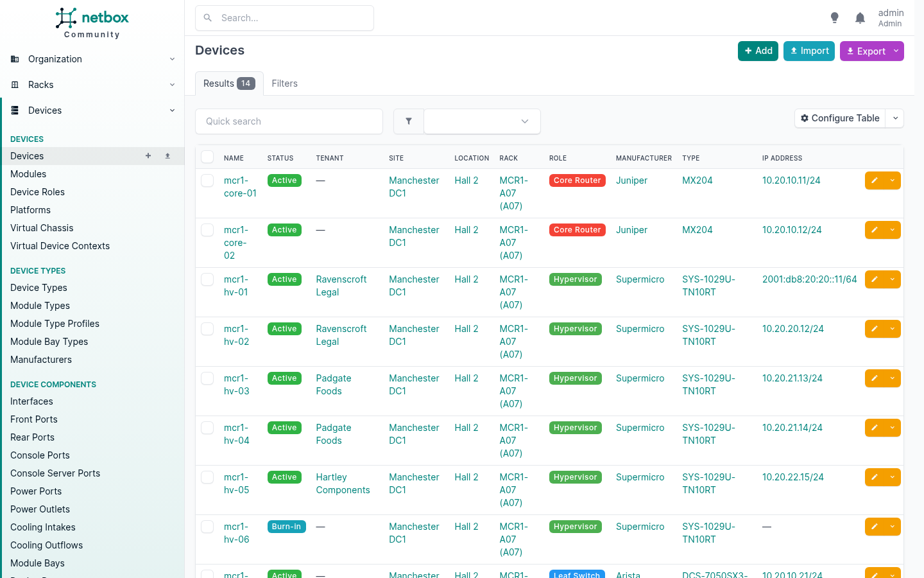Screen dimensions: 924x578
Task: Open the saved filter dropdown
Action: 482,121
